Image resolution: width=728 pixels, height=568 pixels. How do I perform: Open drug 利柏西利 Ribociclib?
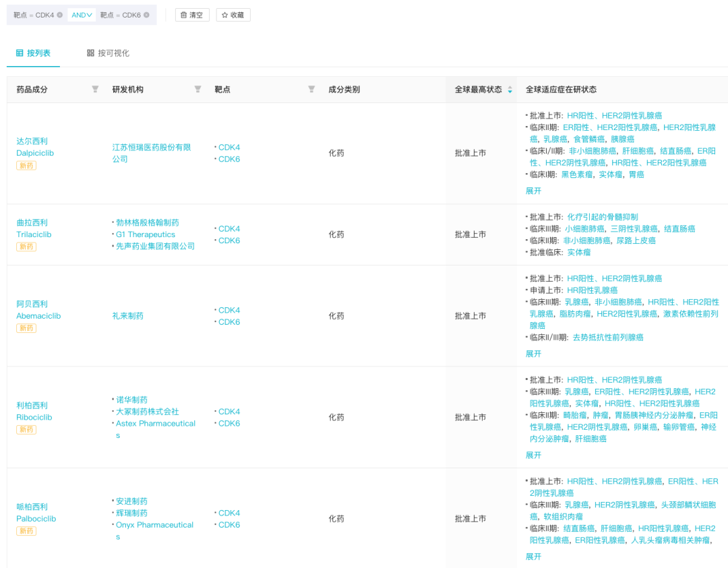(x=34, y=411)
